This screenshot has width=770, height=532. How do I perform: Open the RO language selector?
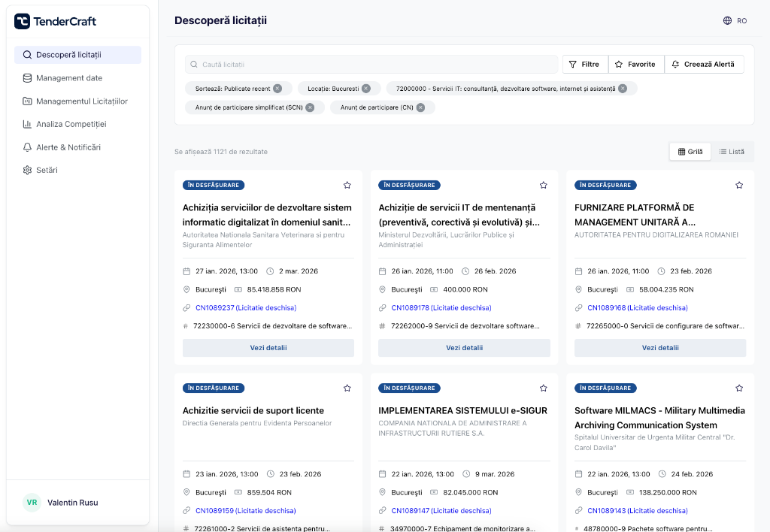tap(735, 21)
